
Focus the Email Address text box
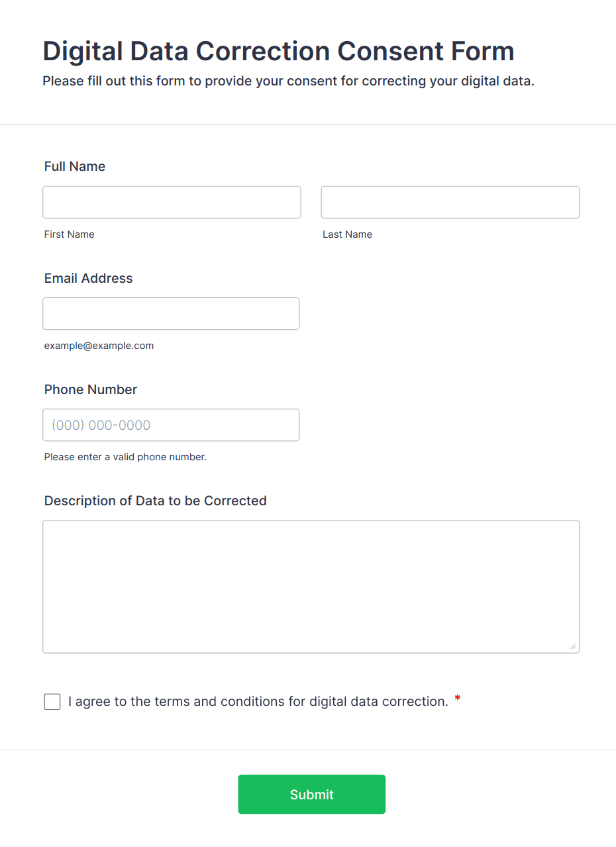(x=171, y=313)
